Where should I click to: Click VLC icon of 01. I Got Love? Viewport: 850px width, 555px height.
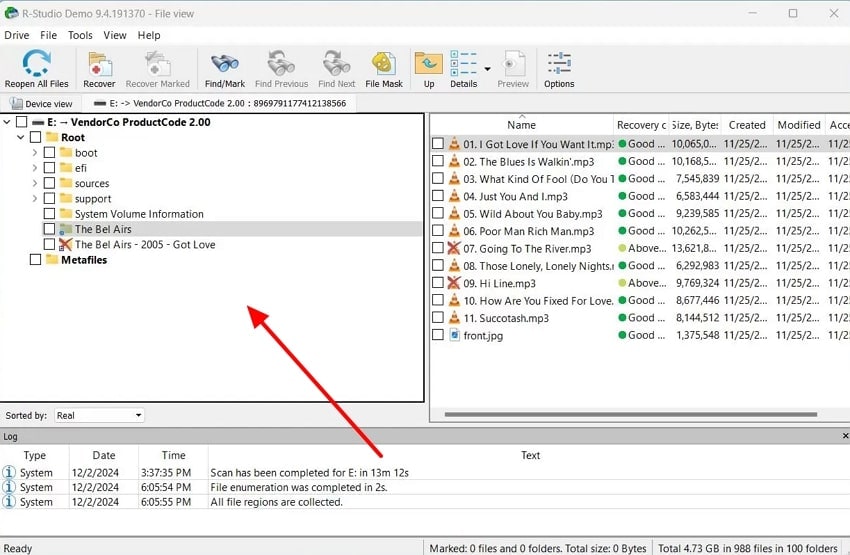click(x=454, y=144)
